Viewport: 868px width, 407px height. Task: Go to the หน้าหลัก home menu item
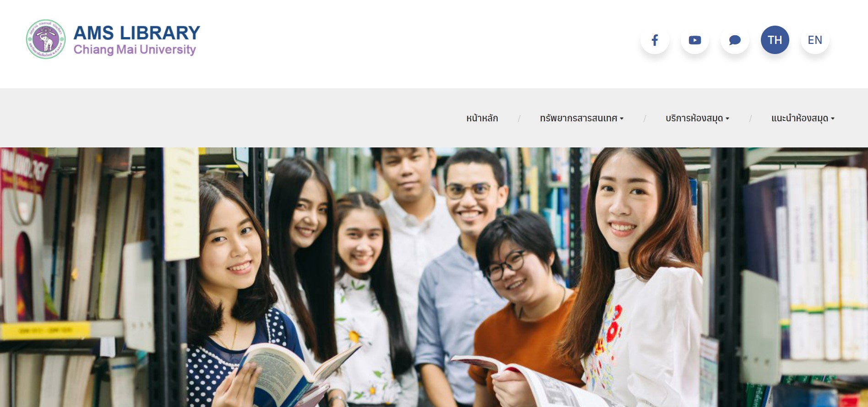[482, 118]
